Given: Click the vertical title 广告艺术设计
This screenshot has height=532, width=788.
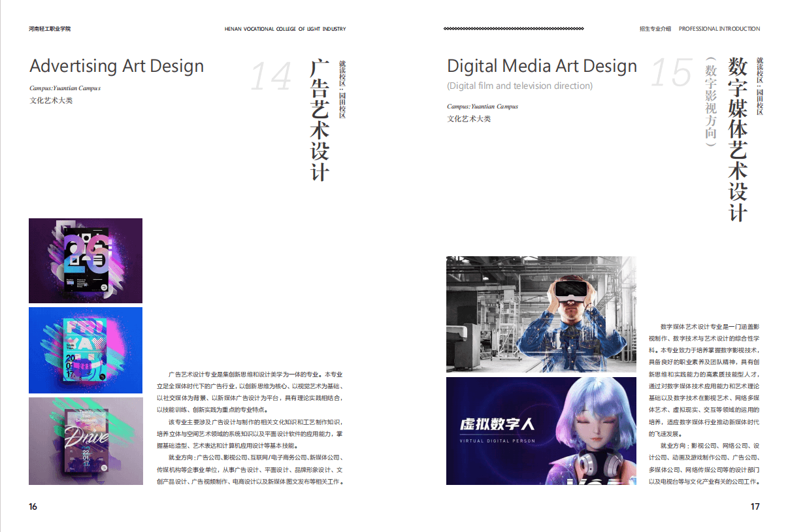Looking at the screenshot, I should click(x=320, y=120).
